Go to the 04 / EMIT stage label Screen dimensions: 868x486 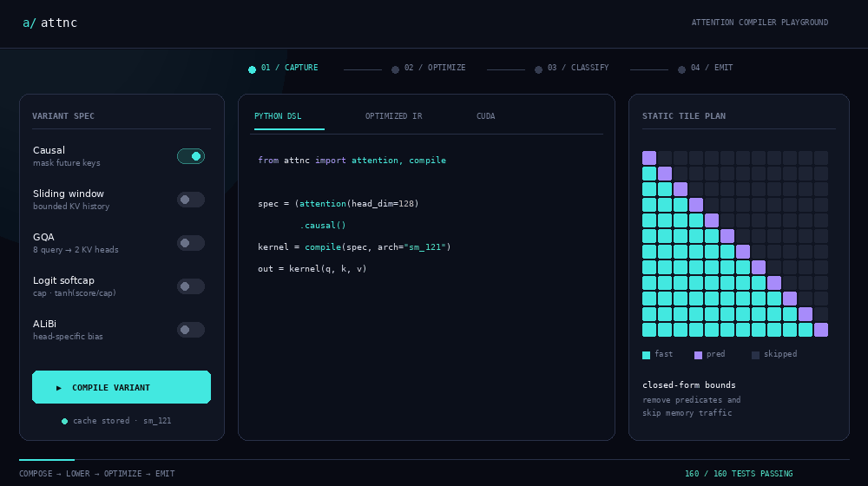coord(712,68)
